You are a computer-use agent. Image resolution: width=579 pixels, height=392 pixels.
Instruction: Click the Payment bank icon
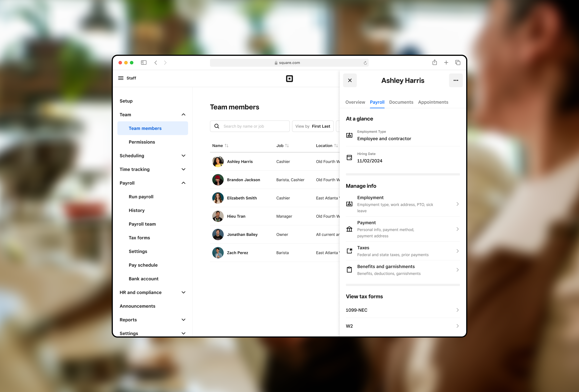pos(349,229)
